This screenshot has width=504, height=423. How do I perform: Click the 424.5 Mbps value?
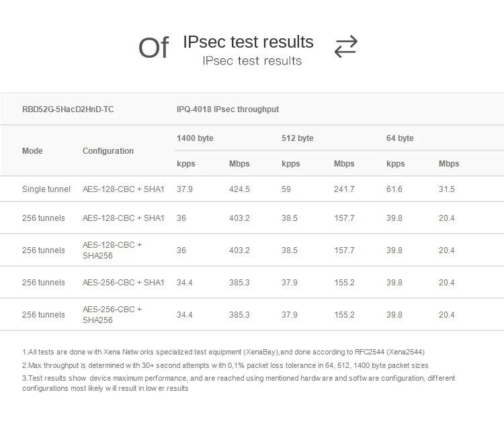(x=239, y=189)
